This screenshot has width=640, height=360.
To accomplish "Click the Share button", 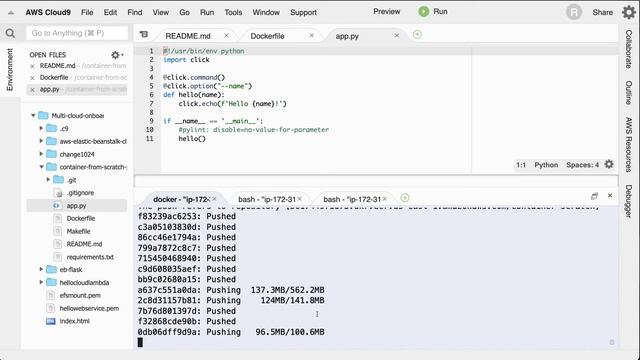I will (602, 12).
